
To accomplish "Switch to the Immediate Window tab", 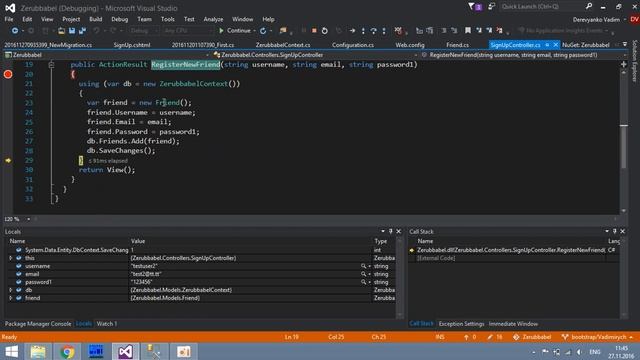I will click(513, 324).
